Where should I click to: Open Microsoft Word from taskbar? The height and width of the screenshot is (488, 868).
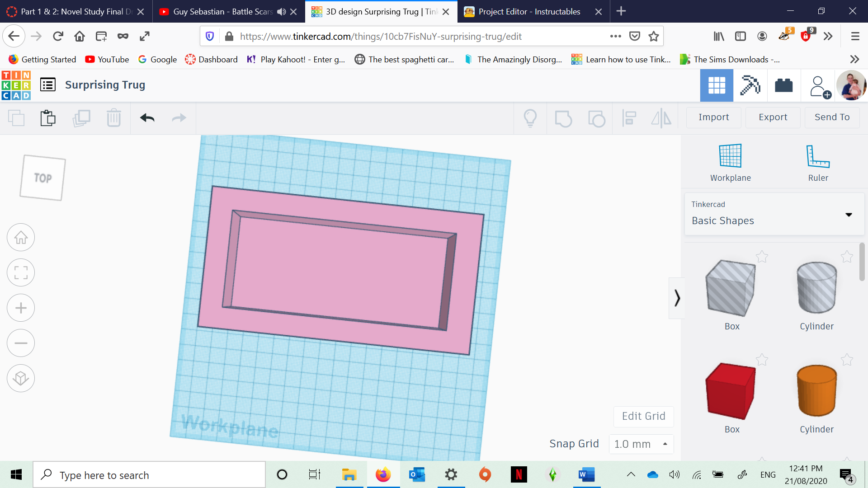click(x=586, y=475)
